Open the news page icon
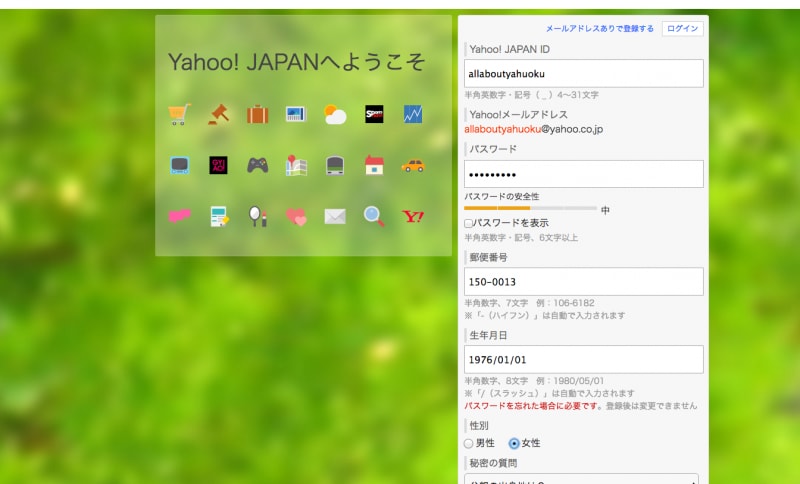Viewport: 800px width, 484px height. coord(296,114)
